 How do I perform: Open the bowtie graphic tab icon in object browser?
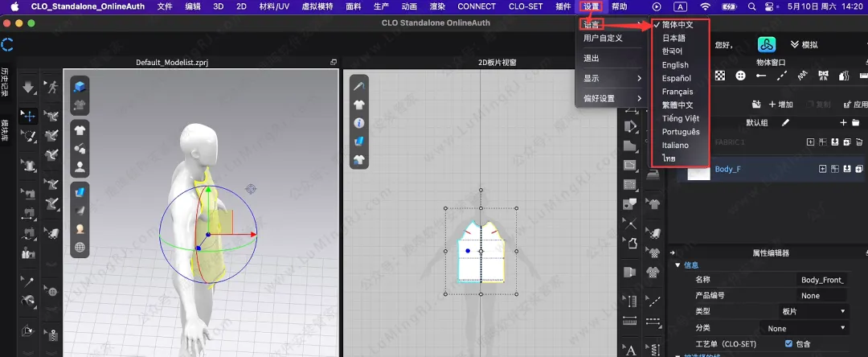[823, 76]
